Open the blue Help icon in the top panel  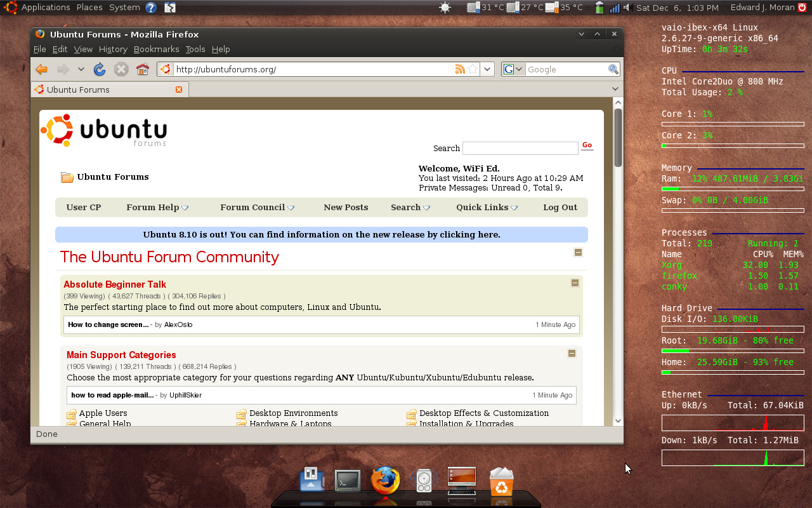point(151,8)
